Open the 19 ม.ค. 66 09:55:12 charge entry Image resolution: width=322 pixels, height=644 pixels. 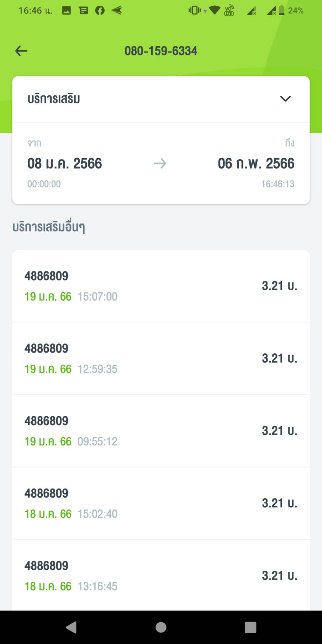[161, 431]
